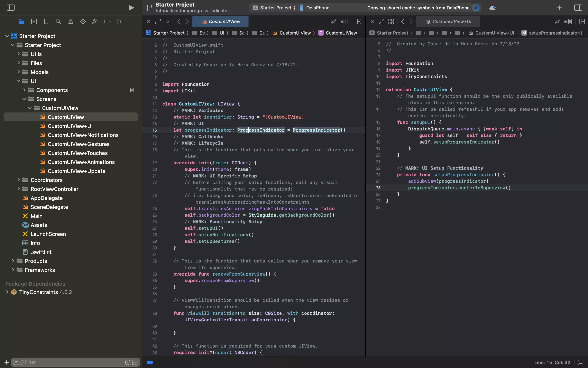Expand the Files folder
Screen dimensions: 588x368
click(18, 63)
